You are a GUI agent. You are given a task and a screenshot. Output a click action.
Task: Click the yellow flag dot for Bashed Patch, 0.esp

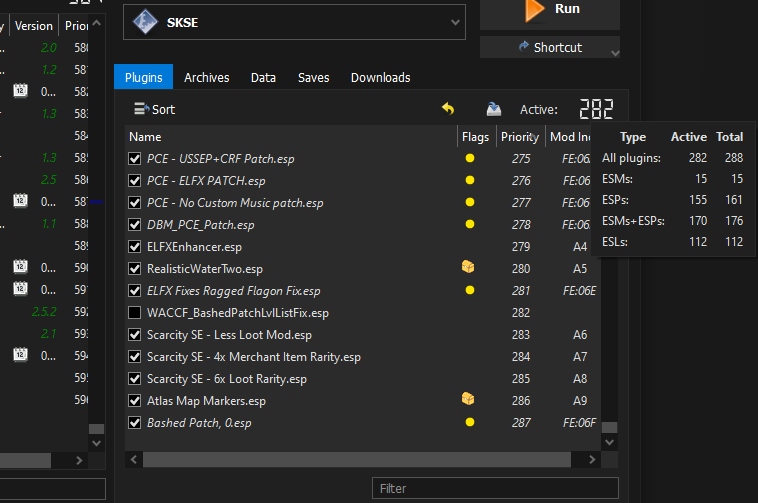tap(469, 422)
